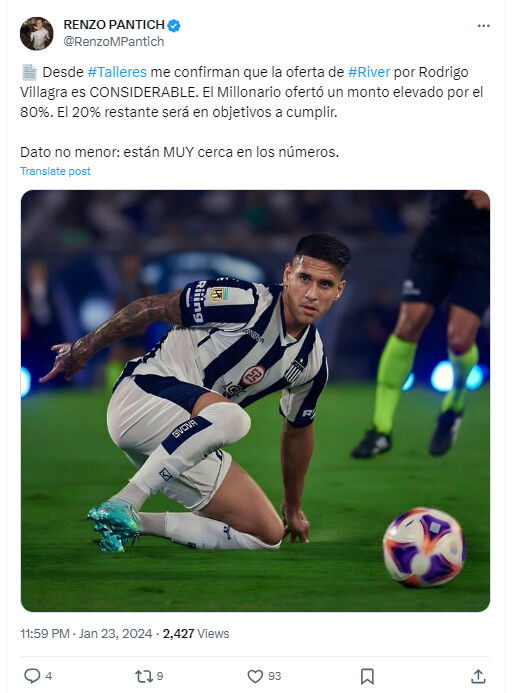Click the blue verified badge
The width and height of the screenshot is (518, 693).
tap(174, 25)
